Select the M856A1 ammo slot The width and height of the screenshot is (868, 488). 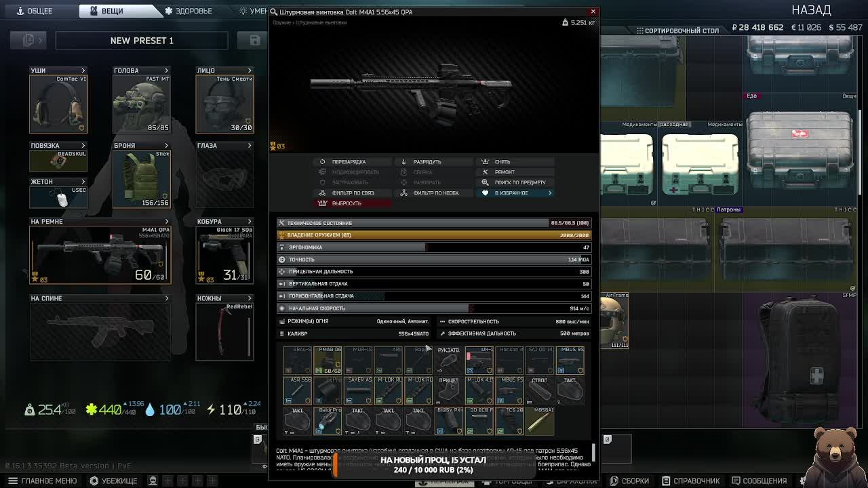point(539,421)
